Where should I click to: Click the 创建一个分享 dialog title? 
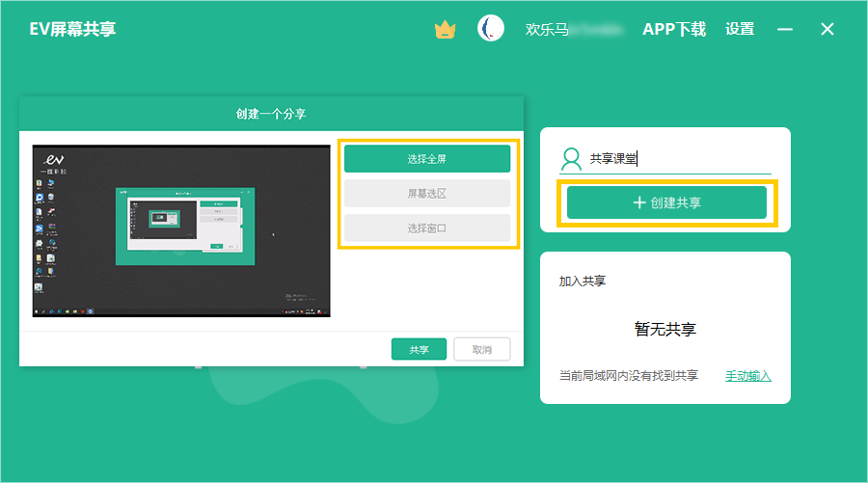coord(271,114)
